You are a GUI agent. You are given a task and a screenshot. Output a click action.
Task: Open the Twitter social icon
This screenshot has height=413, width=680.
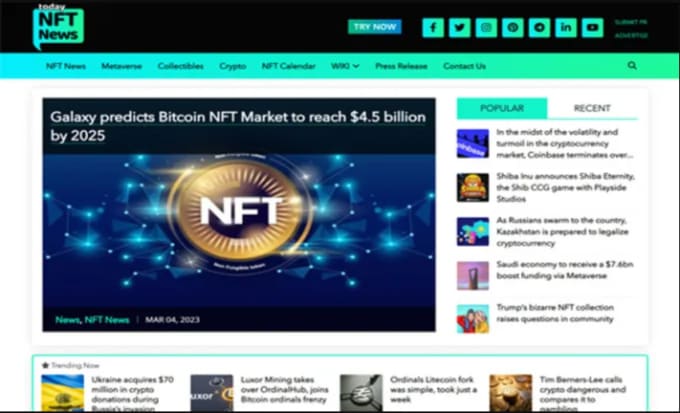[x=460, y=28]
